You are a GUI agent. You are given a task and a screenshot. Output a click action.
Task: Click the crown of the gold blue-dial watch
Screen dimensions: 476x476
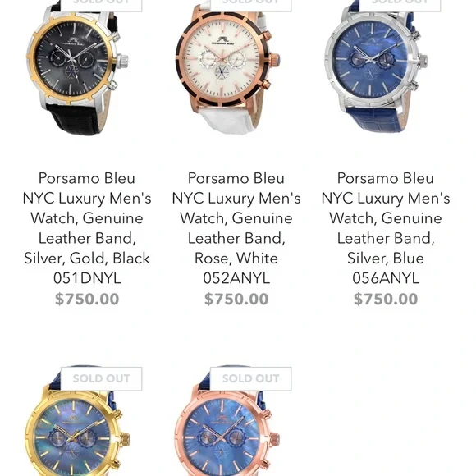coord(126,439)
